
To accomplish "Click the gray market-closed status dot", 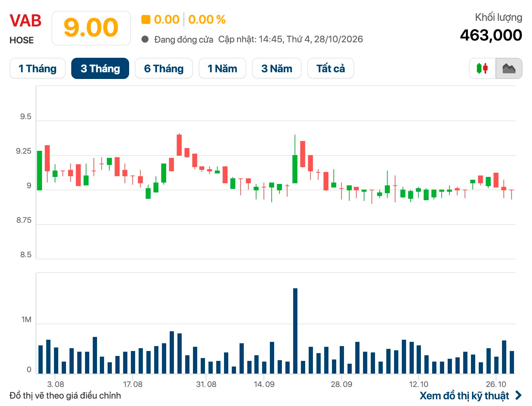I will click(x=145, y=39).
